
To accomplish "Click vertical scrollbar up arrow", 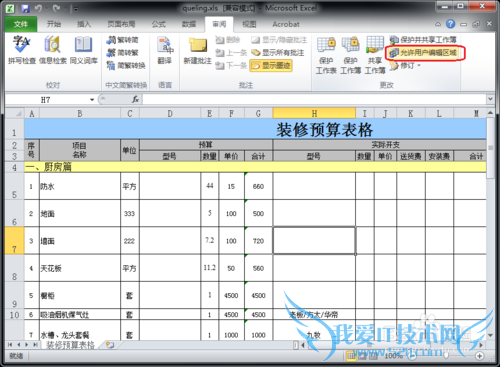I will pos(490,113).
